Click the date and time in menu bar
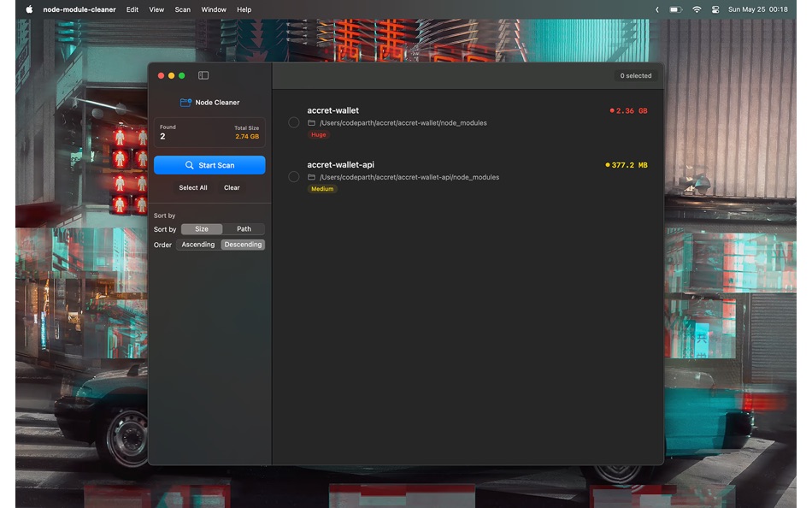Screen dimensions: 812x508 757,9
